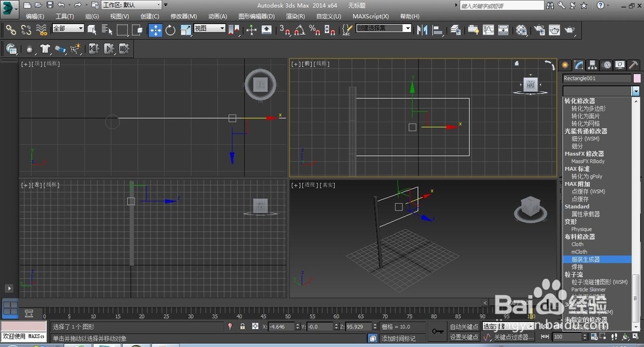Open the Utilities hammer panel tab

[x=633, y=65]
